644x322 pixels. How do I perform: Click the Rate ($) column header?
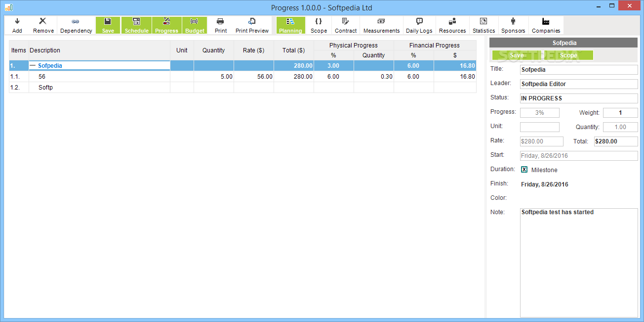click(254, 50)
